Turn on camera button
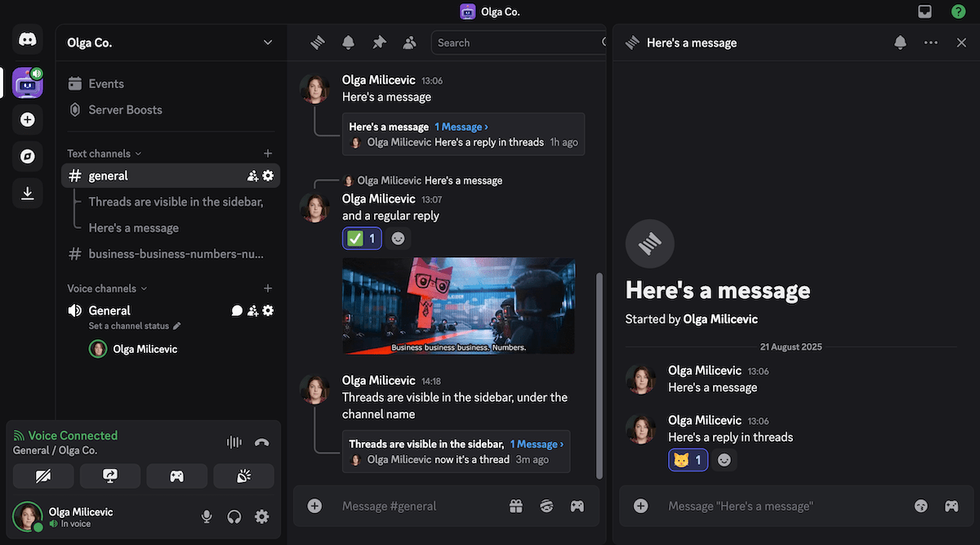This screenshot has width=980, height=545. coord(43,476)
